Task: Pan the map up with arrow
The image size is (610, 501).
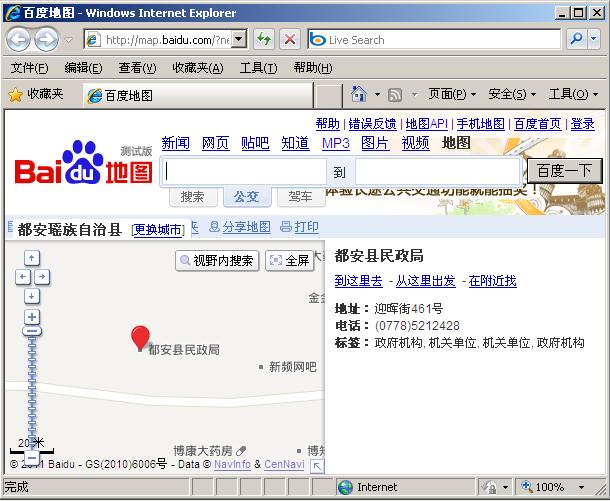Action: point(32,258)
